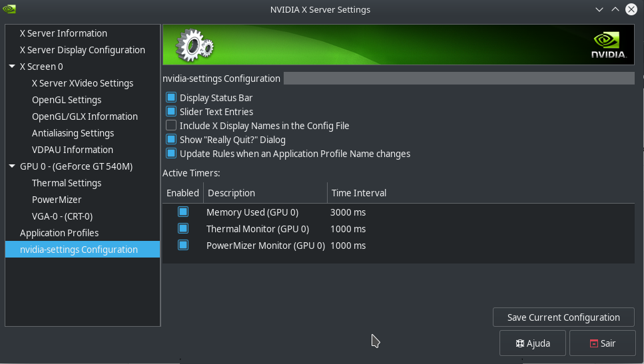Select X Screen 0 in the sidebar
This screenshot has width=644, height=364.
point(41,67)
